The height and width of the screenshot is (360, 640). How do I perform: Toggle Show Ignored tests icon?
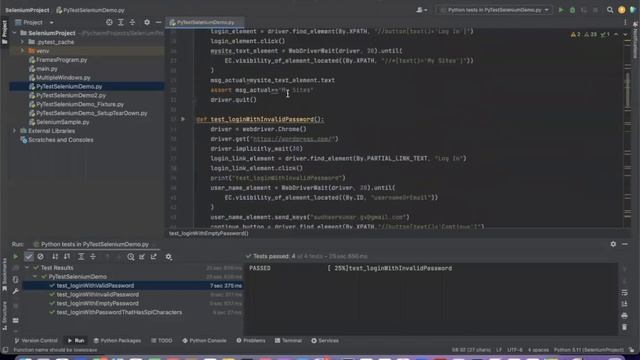[x=40, y=257]
